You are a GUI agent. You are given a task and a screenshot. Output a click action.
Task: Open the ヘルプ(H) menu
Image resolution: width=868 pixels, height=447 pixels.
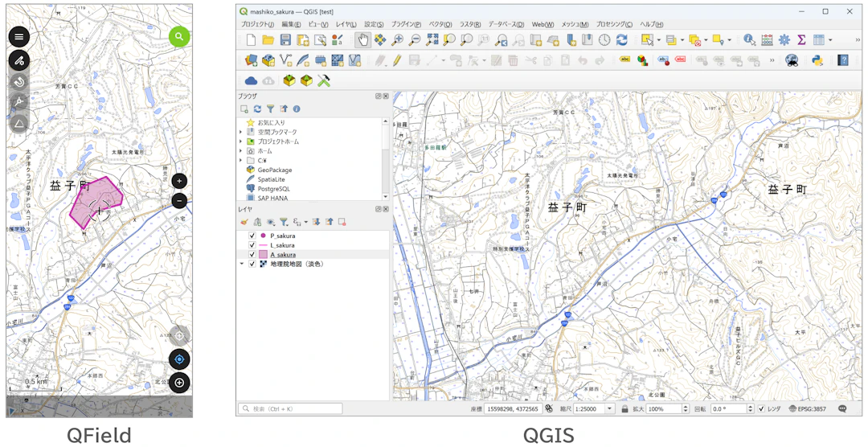(651, 24)
